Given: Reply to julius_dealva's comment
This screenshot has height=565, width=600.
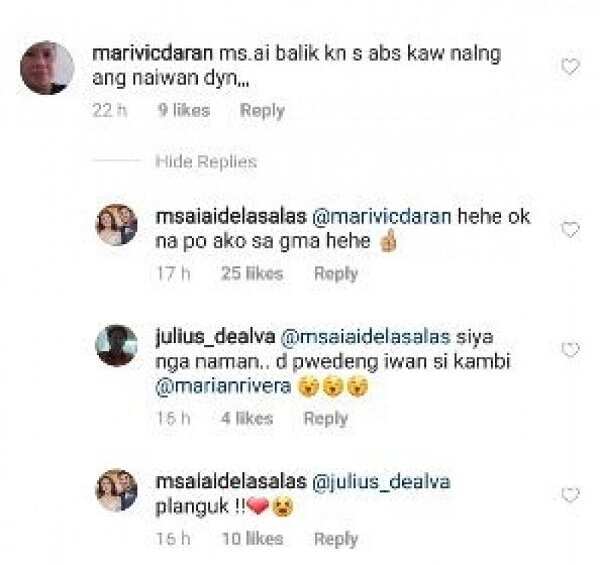Looking at the screenshot, I should click(326, 418).
